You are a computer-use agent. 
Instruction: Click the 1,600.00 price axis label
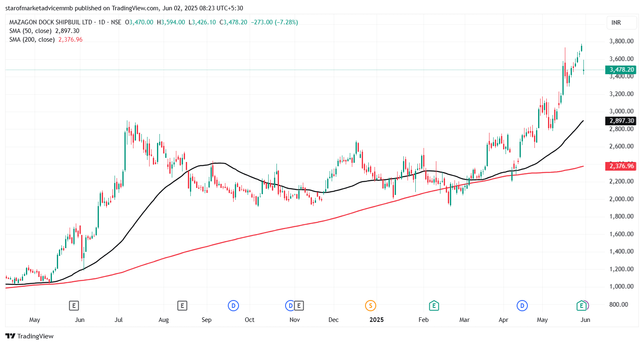[621, 234]
